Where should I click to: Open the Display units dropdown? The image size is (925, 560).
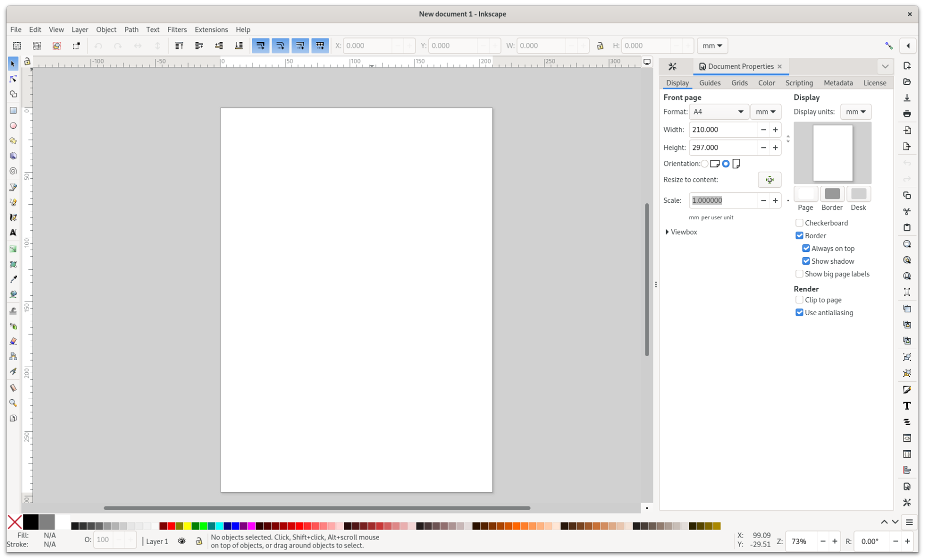(855, 112)
